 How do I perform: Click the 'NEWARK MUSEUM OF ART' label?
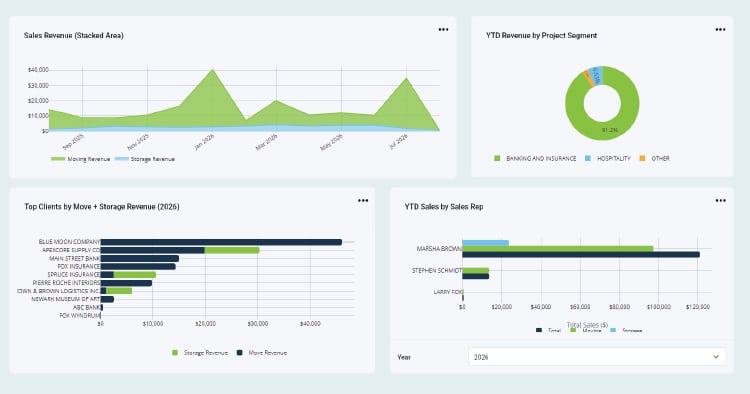[66, 299]
